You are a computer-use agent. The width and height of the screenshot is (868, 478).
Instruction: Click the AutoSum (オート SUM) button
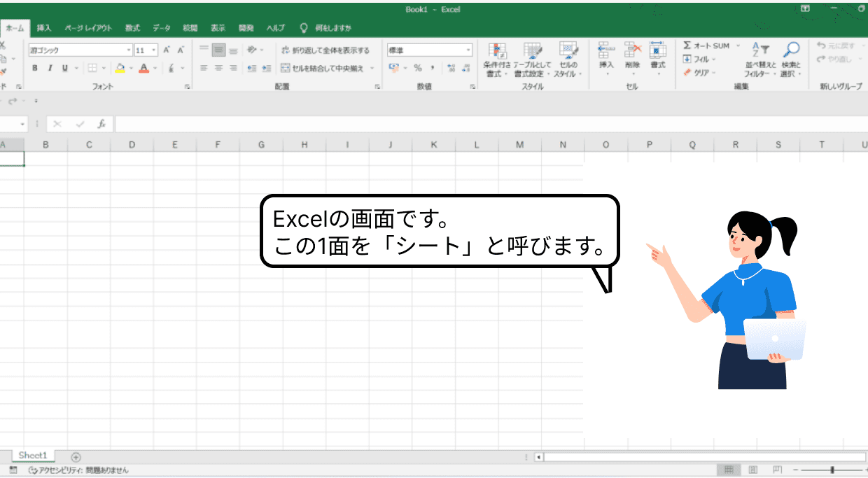point(706,45)
